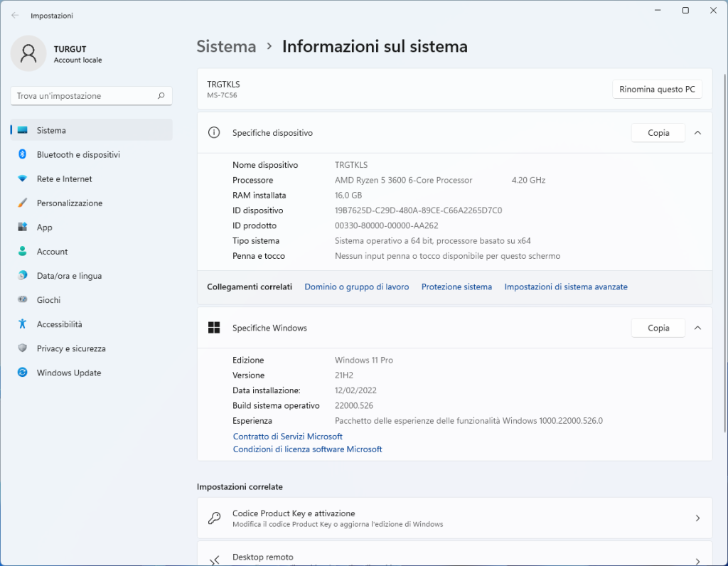Viewport: 728px width, 566px height.
Task: Go to Accessibilità settings
Action: coord(59,324)
